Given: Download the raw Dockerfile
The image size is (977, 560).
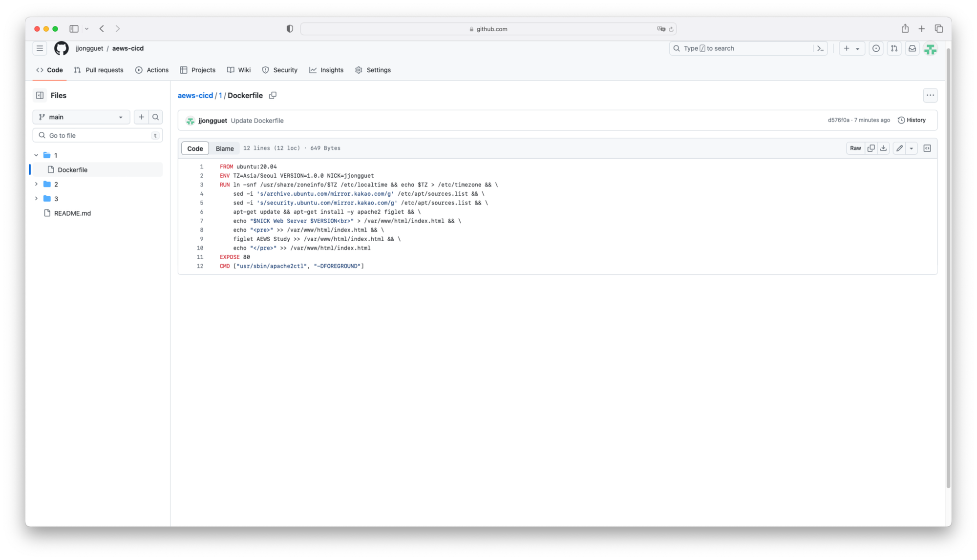Looking at the screenshot, I should tap(883, 148).
